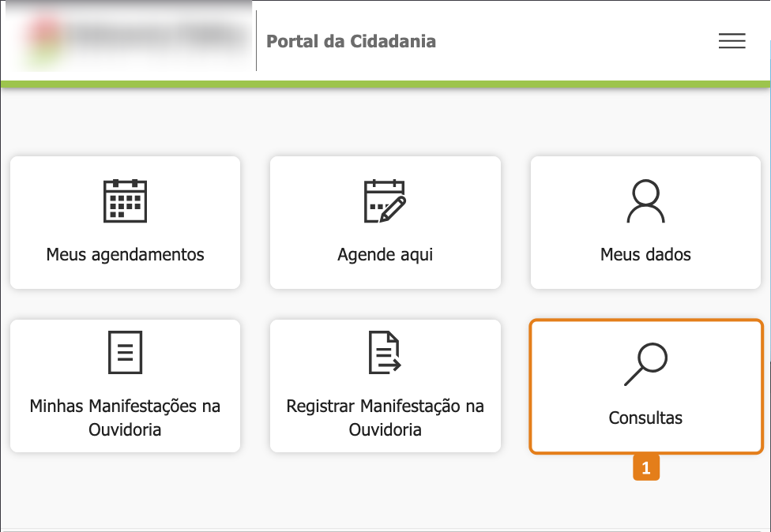
Task: Click the highlighted Consultas card border area
Action: click(x=645, y=386)
